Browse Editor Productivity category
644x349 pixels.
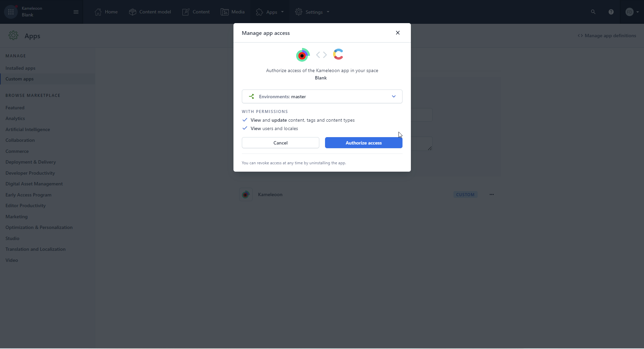coord(25,206)
